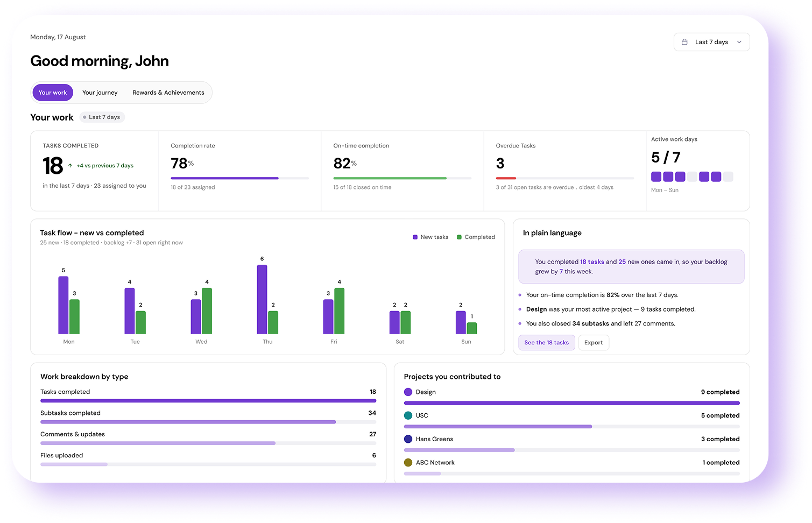Click the calendar icon in date selector
This screenshot has width=812, height=523.
click(684, 42)
